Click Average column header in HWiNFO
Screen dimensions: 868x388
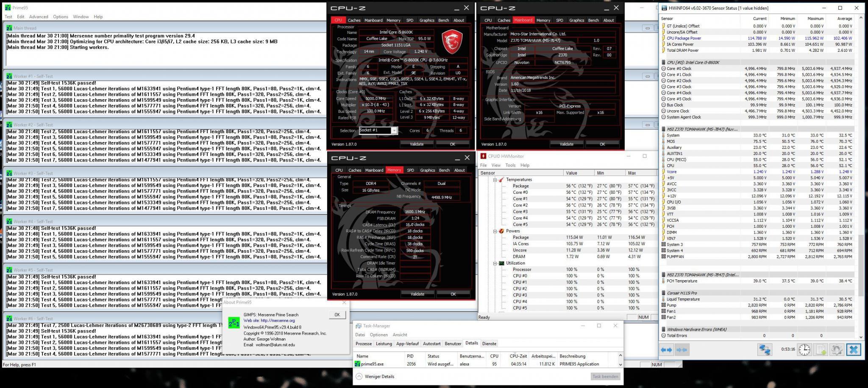click(x=845, y=19)
